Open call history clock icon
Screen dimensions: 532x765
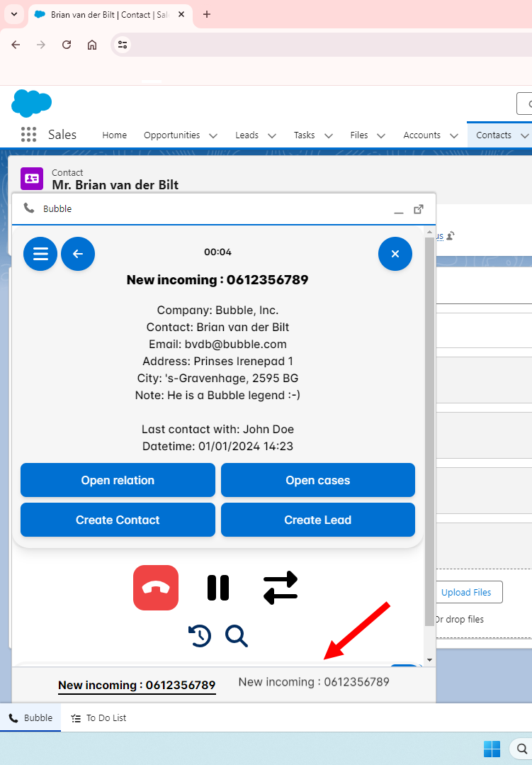coord(200,636)
